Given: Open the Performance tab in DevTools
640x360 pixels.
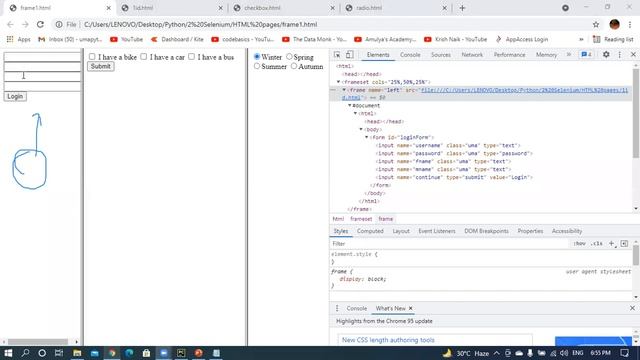Looking at the screenshot, I should [x=509, y=55].
